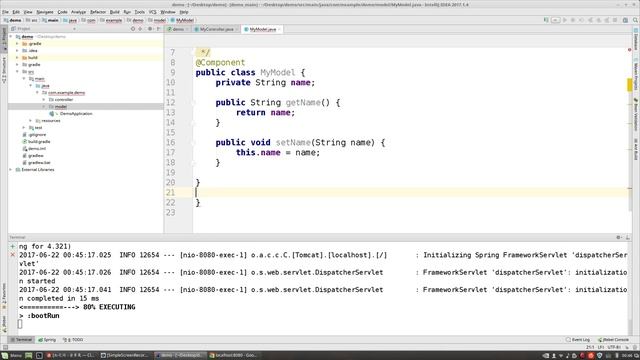Switch to SimpleScreenRecorder in taskbar

(x=124, y=356)
